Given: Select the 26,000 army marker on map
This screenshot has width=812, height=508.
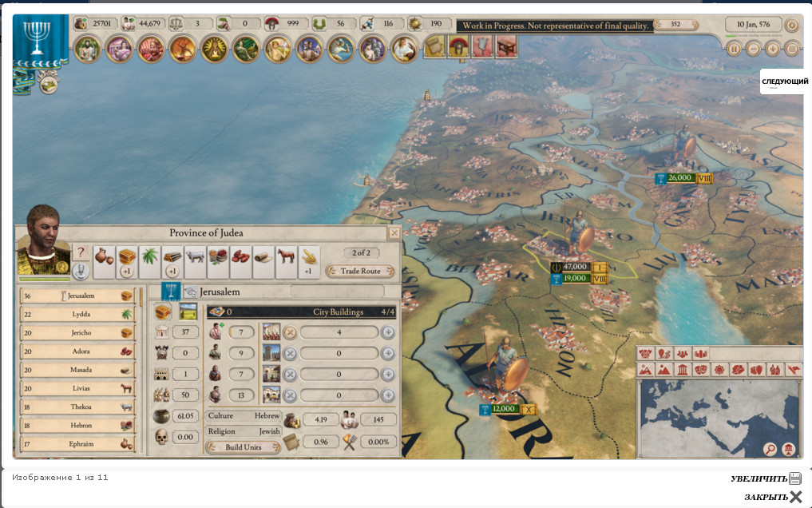Looking at the screenshot, I should tap(683, 178).
